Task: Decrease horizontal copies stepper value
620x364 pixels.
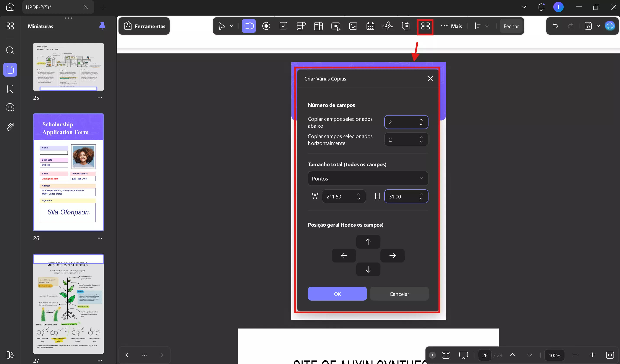Action: (x=421, y=142)
